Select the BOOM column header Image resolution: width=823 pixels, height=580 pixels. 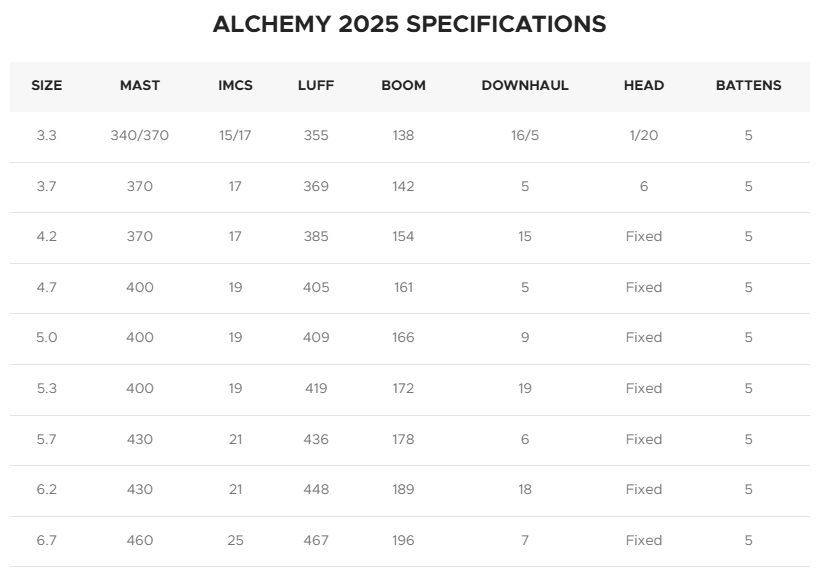point(403,86)
